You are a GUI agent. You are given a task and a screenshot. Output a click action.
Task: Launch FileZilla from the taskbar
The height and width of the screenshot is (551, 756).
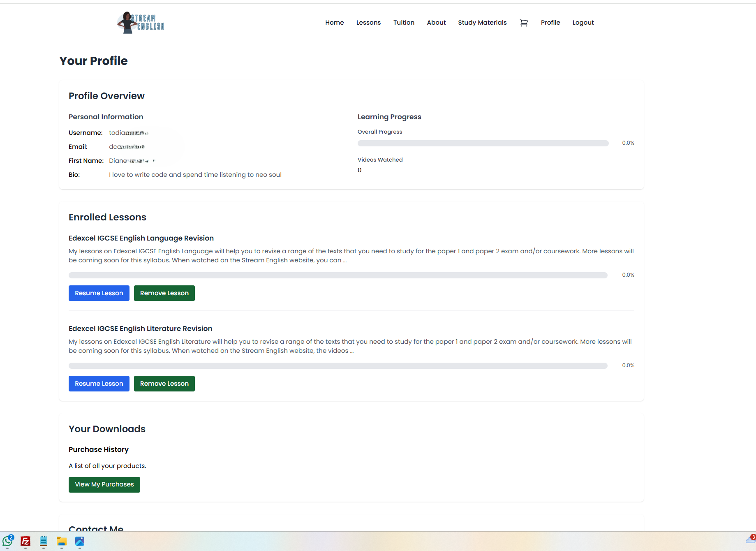tap(25, 541)
